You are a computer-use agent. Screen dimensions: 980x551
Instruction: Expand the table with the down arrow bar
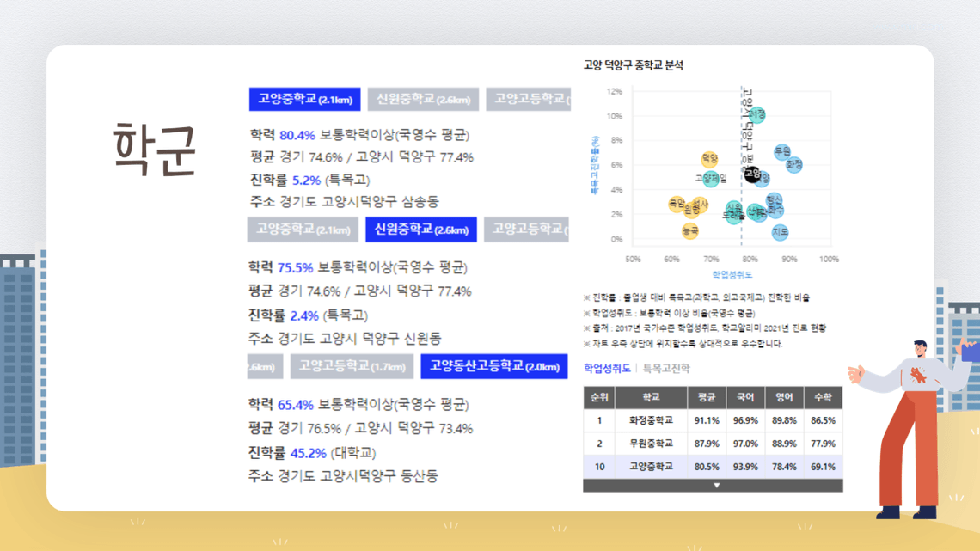point(714,486)
